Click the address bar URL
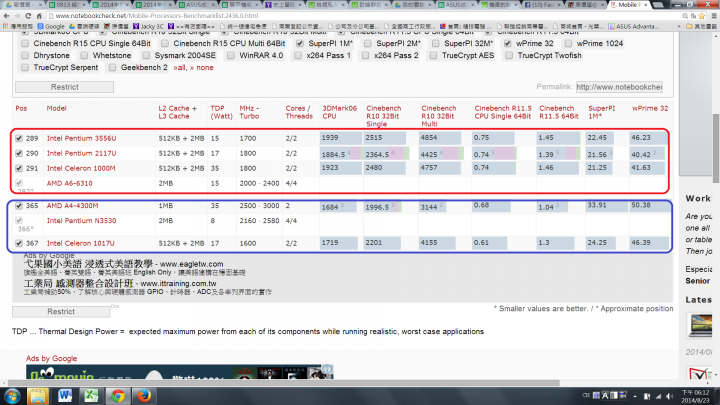 pos(157,16)
